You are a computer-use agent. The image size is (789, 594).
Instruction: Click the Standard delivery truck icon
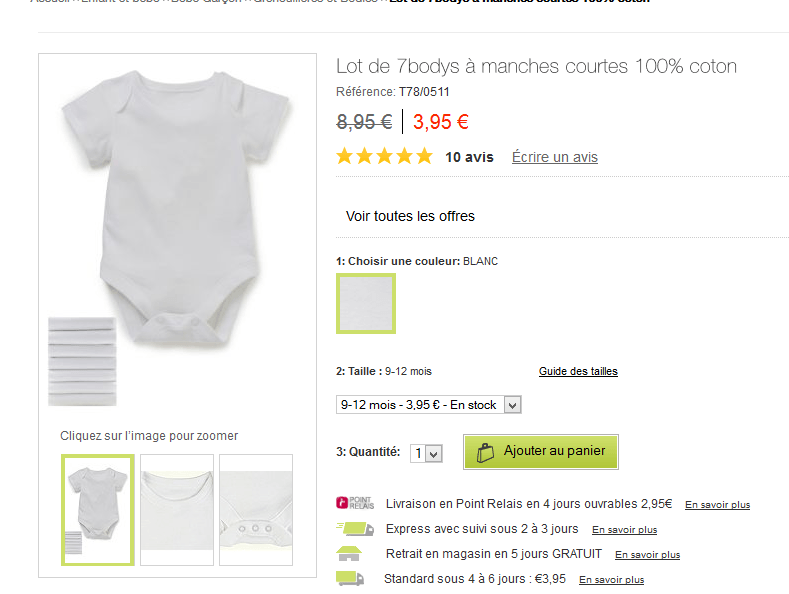(x=350, y=578)
